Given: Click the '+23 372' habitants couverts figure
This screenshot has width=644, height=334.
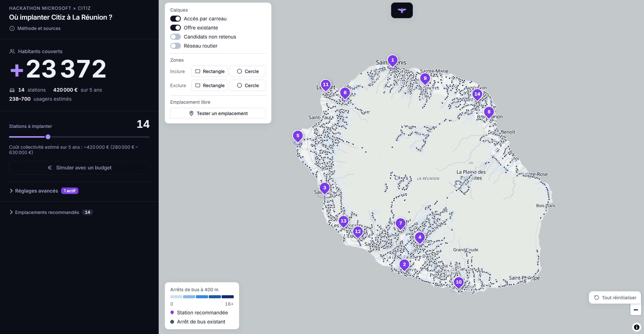Looking at the screenshot, I should pyautogui.click(x=58, y=69).
